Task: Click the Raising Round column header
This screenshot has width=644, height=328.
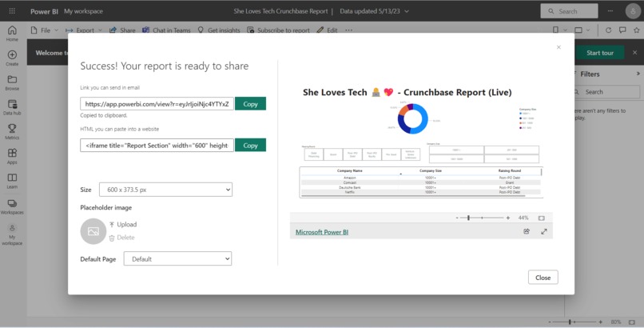Action: click(x=510, y=170)
